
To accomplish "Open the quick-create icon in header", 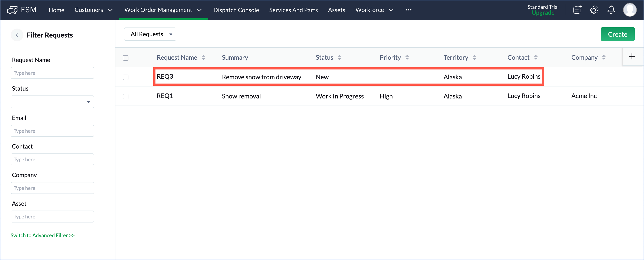I will tap(577, 10).
